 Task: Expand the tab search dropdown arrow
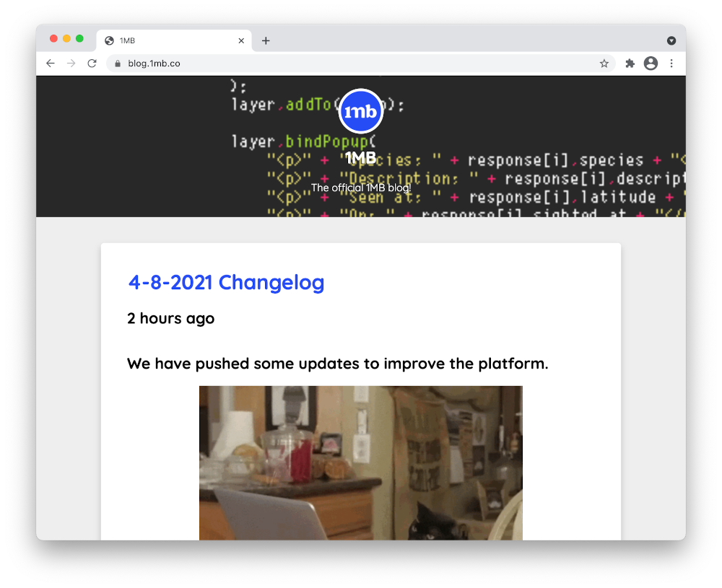click(x=671, y=41)
